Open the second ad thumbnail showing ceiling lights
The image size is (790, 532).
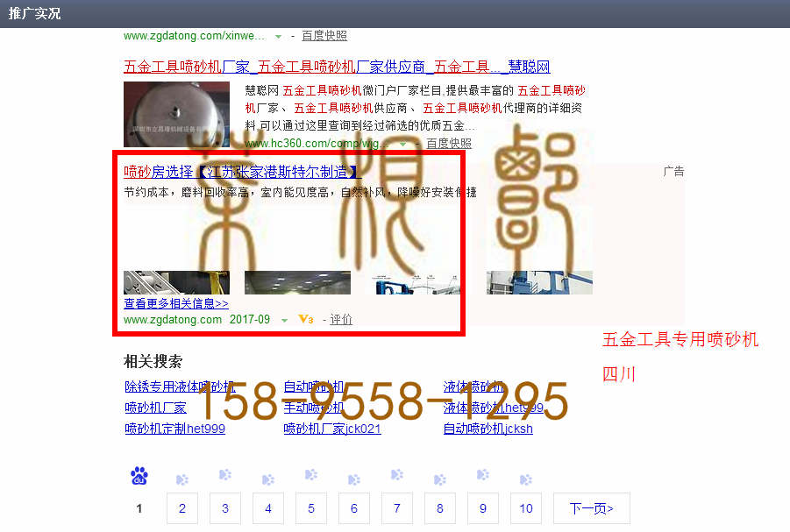point(297,282)
